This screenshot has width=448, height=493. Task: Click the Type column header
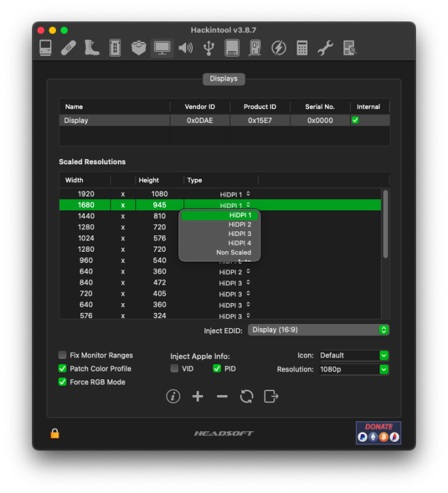(221, 180)
